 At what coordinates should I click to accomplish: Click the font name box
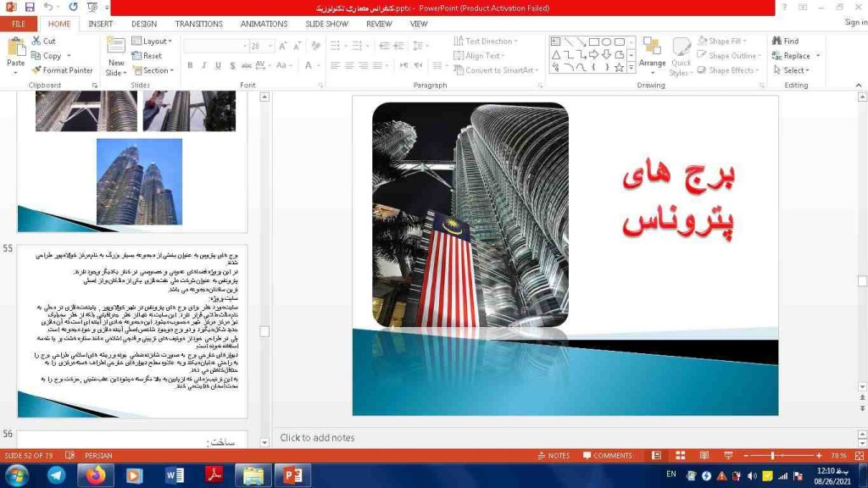click(x=215, y=46)
